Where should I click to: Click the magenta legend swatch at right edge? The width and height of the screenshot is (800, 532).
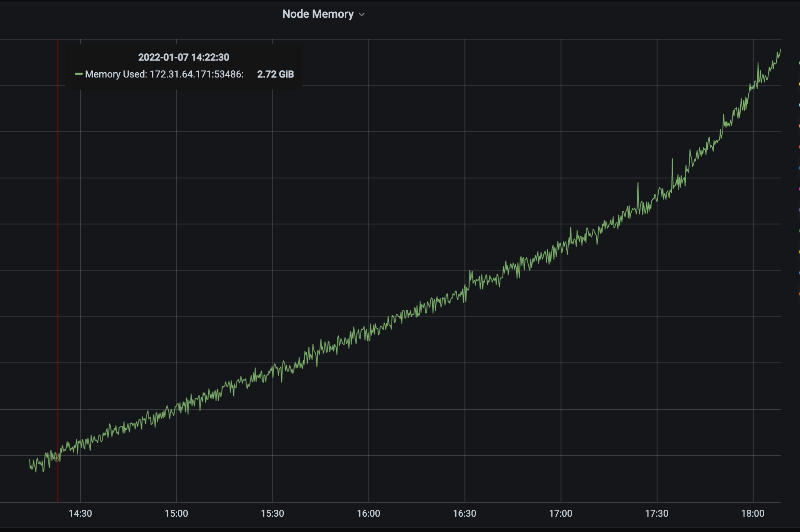[x=799, y=189]
